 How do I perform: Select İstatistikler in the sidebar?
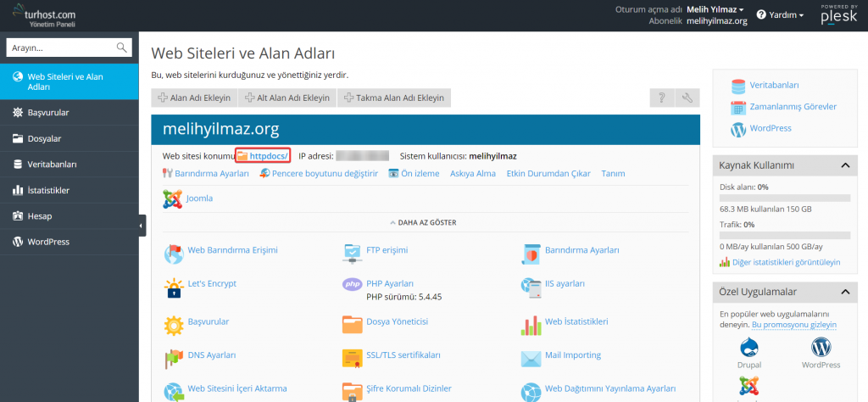48,190
